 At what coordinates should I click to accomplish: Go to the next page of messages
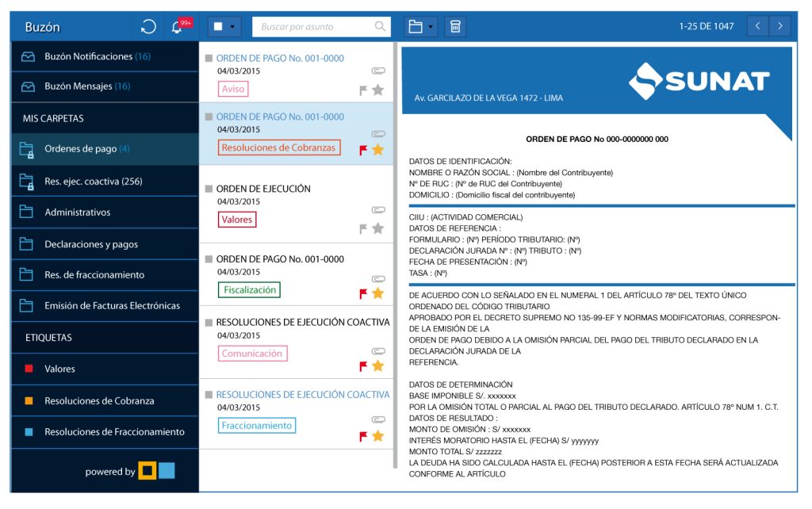tap(780, 26)
